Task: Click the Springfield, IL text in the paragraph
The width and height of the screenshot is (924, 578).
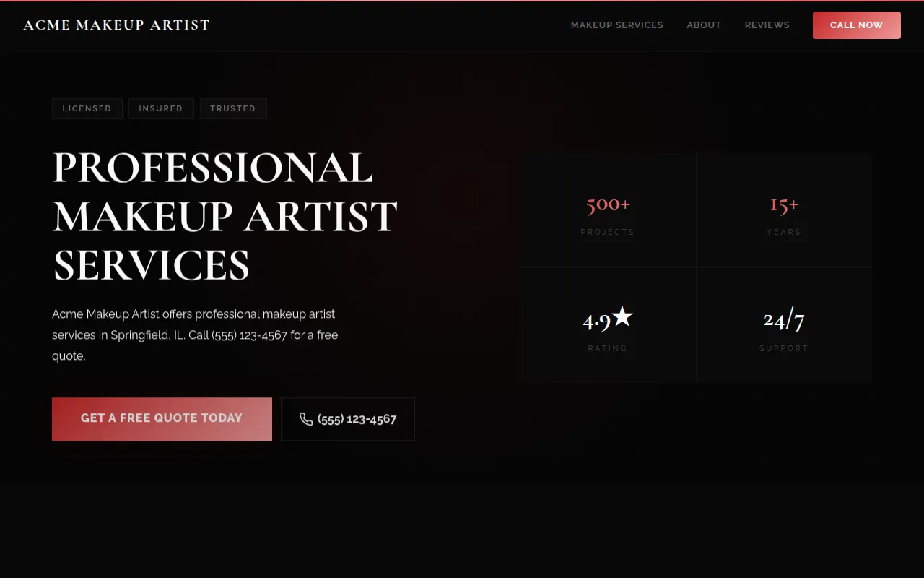Action: (x=144, y=335)
